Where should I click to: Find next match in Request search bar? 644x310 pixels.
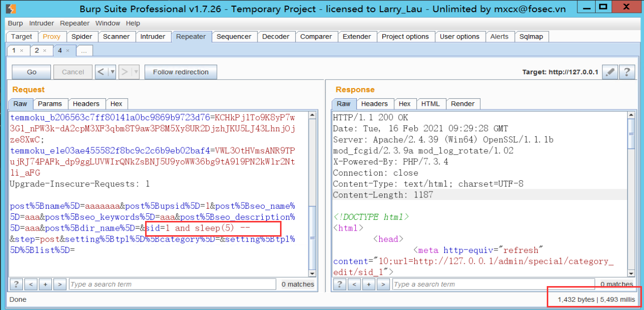point(60,284)
